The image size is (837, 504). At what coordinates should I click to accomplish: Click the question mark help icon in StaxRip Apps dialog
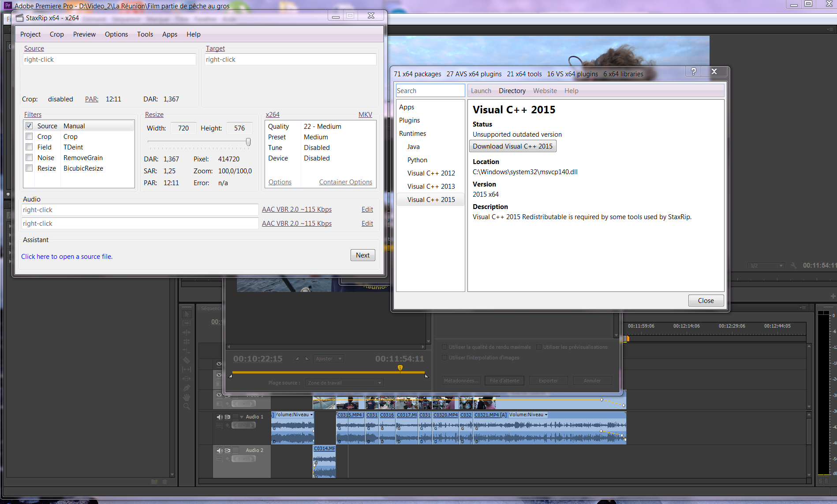click(693, 71)
